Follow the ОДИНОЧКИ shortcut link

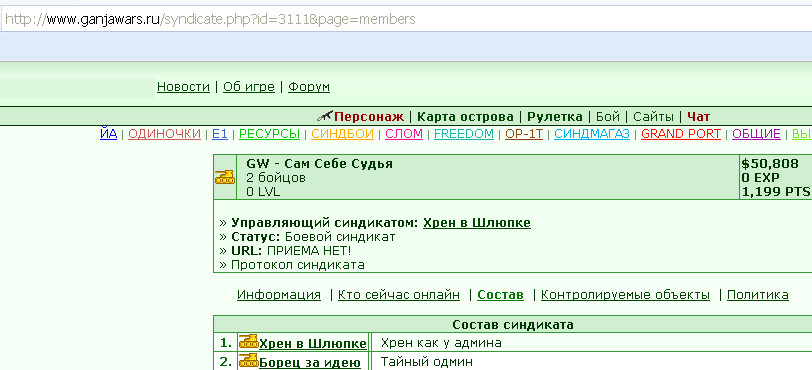(x=165, y=134)
